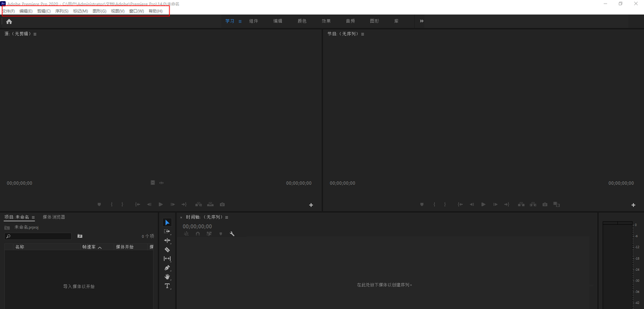Select the Pen tool
This screenshot has height=309, width=644.
(x=167, y=268)
